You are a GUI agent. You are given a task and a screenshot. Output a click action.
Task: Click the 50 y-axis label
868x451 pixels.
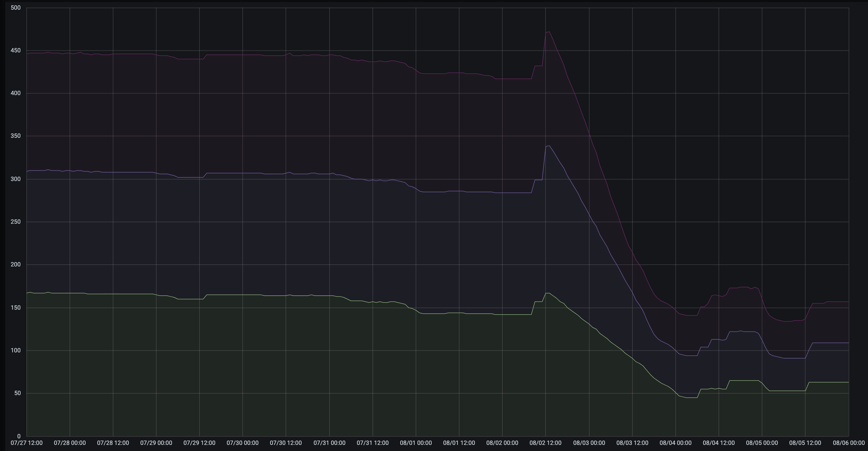point(17,393)
